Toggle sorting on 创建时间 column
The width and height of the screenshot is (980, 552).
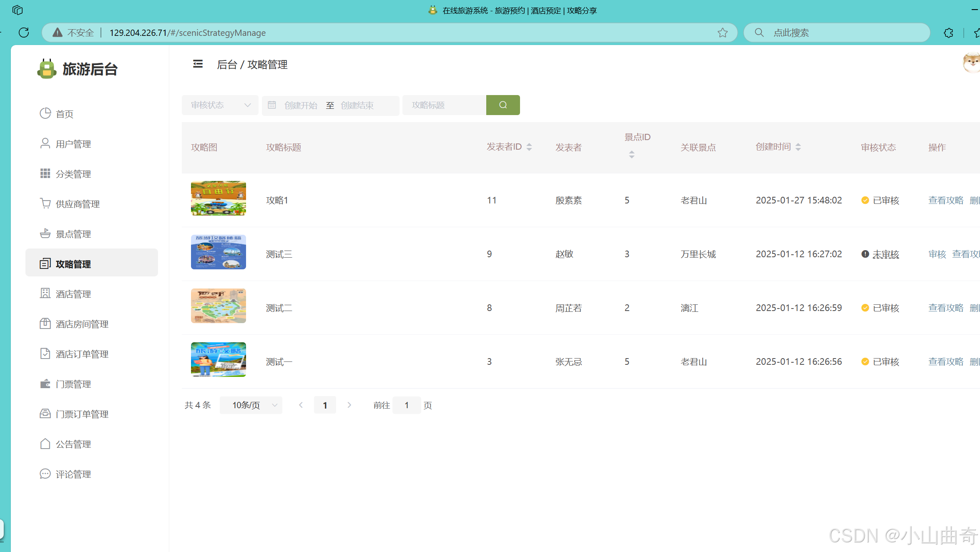[x=799, y=147]
